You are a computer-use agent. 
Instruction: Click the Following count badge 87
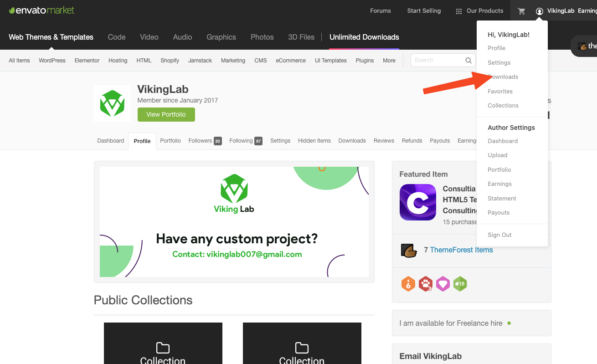point(258,141)
